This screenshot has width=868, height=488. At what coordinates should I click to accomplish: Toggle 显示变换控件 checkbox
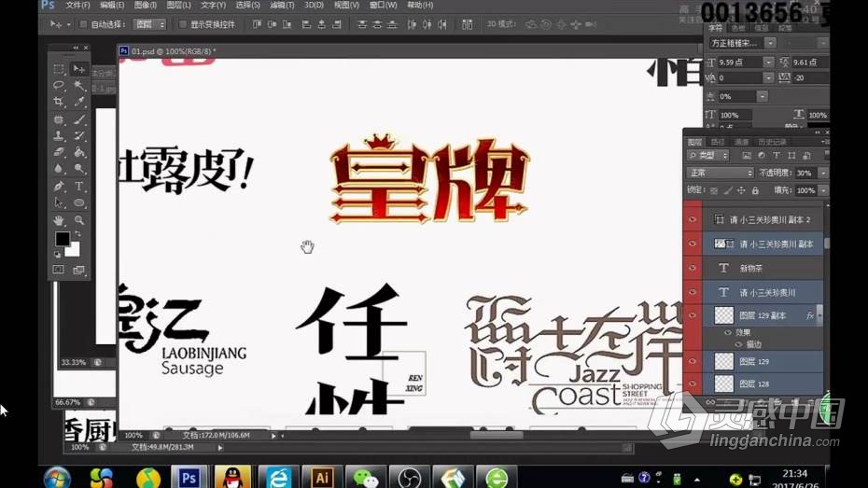coord(183,24)
